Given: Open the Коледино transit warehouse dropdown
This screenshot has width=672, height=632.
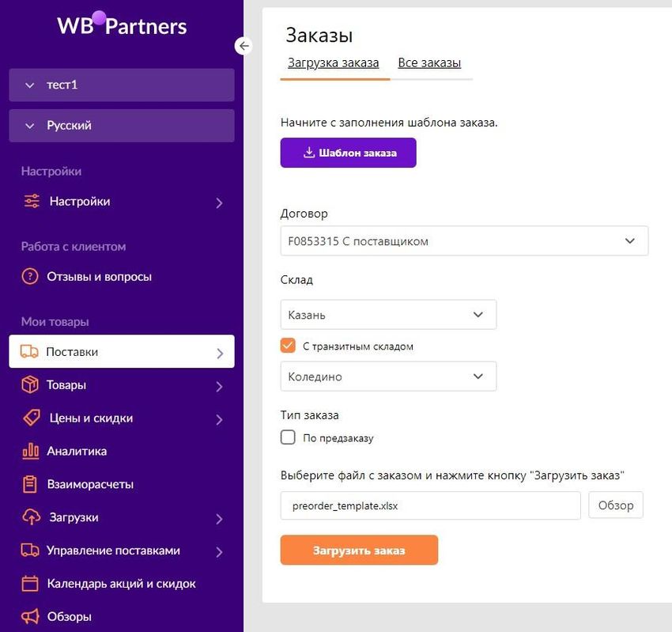Looking at the screenshot, I should coord(388,377).
